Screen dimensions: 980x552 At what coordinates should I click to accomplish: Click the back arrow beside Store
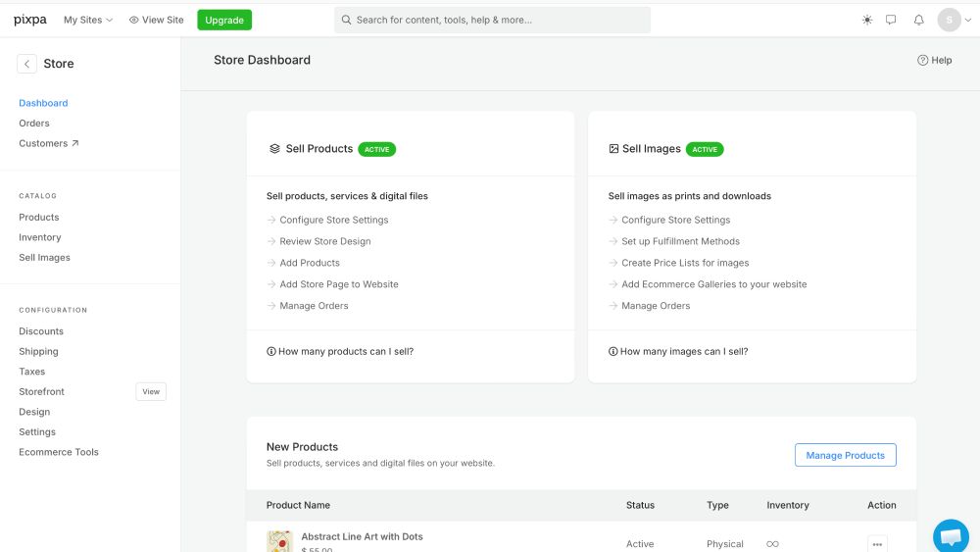[x=26, y=64]
